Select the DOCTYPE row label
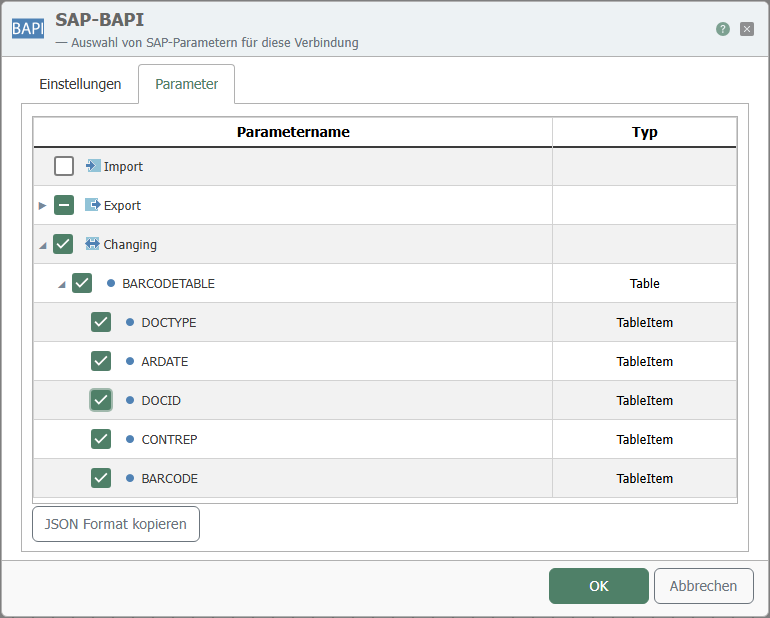The height and width of the screenshot is (618, 770). click(x=169, y=322)
